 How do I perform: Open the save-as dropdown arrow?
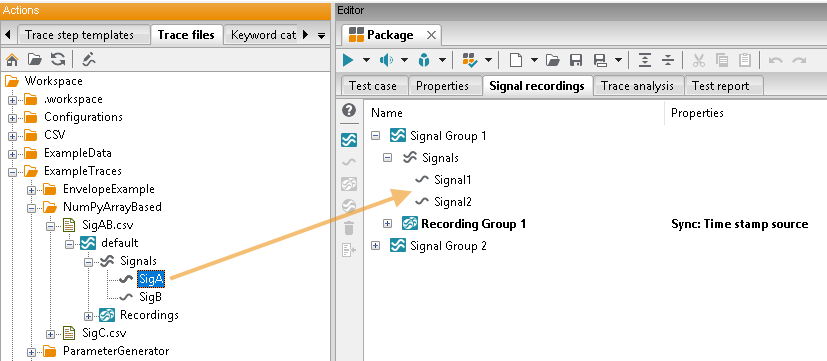click(x=618, y=60)
